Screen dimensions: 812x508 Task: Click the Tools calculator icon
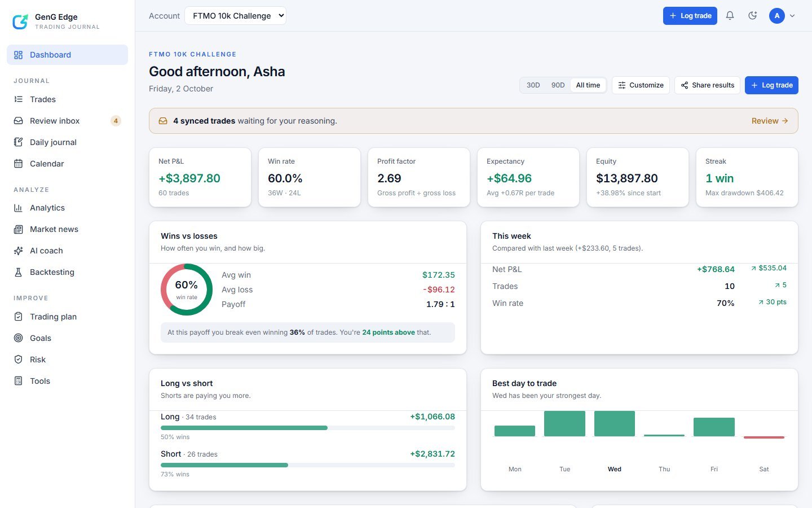click(x=18, y=381)
